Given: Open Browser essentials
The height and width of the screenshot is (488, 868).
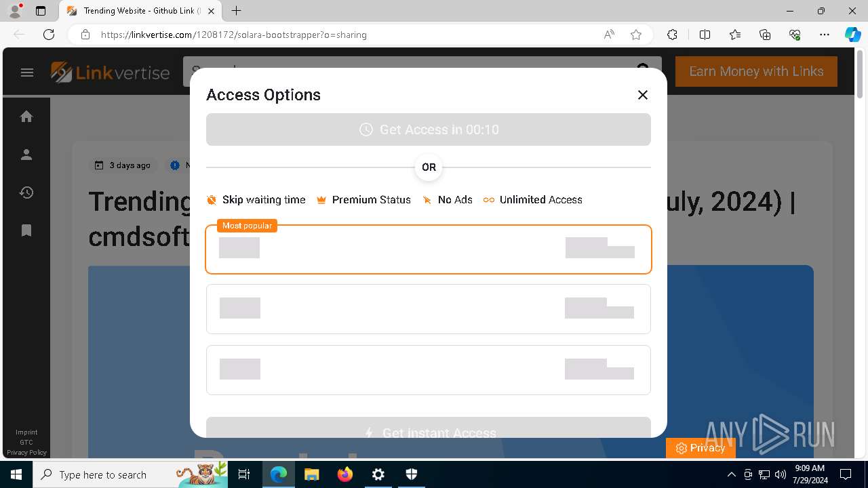Looking at the screenshot, I should 795,35.
